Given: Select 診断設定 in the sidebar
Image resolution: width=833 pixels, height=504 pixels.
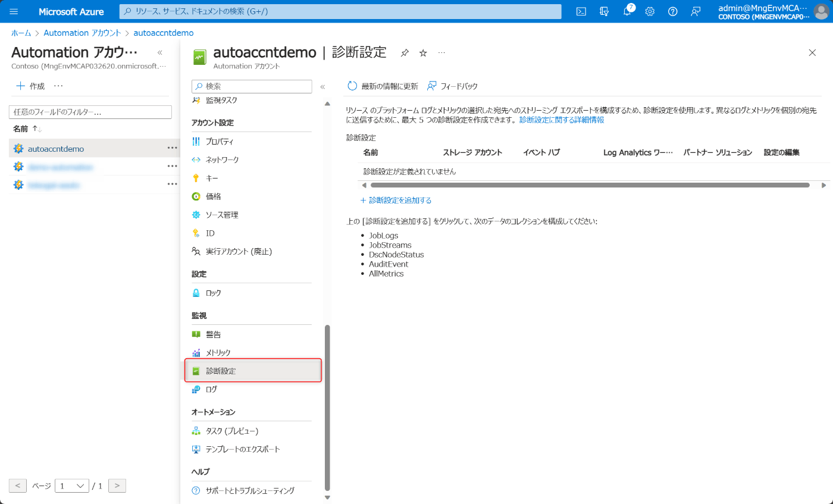Looking at the screenshot, I should [x=253, y=371].
